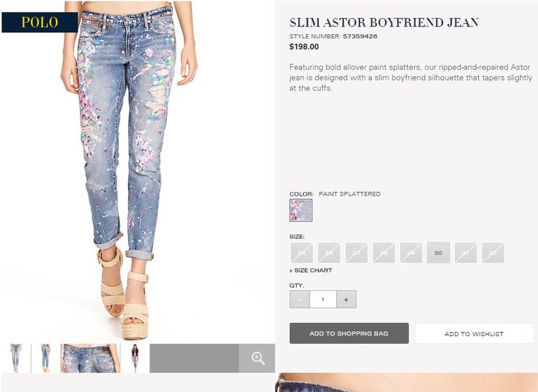538x392 pixels.
Task: Expand the Size Chart link
Action: pos(310,270)
